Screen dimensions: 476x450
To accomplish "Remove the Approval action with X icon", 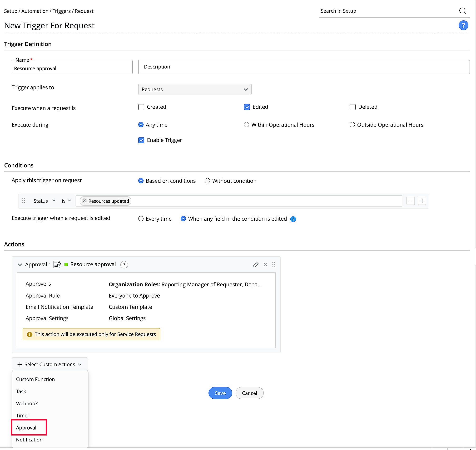I will (x=265, y=264).
